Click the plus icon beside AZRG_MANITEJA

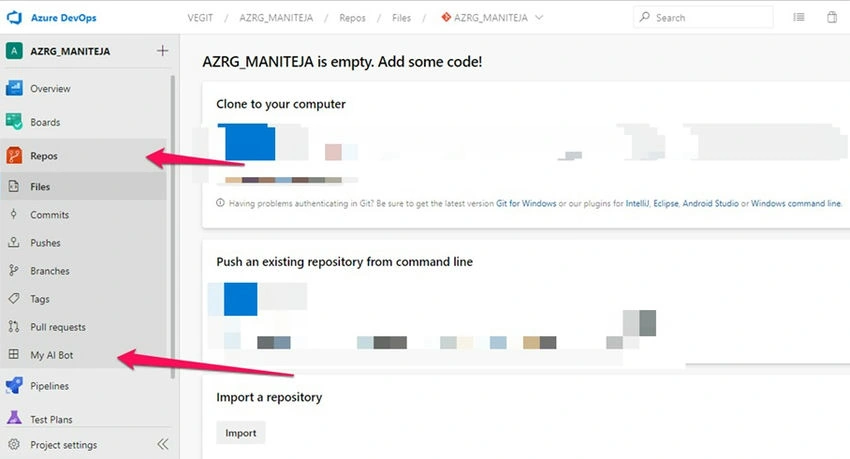coord(162,51)
